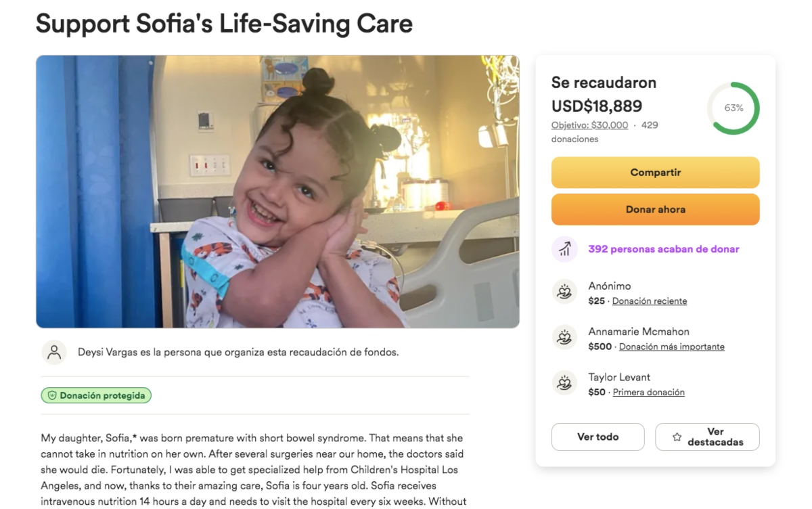Click the shield icon in Donación protegida badge
This screenshot has width=812, height=509.
click(52, 396)
